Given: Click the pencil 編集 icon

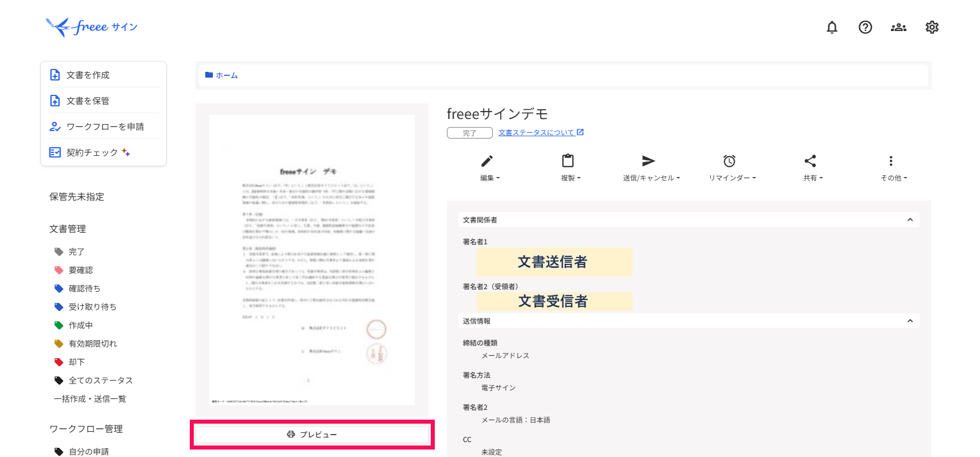Looking at the screenshot, I should tap(487, 161).
